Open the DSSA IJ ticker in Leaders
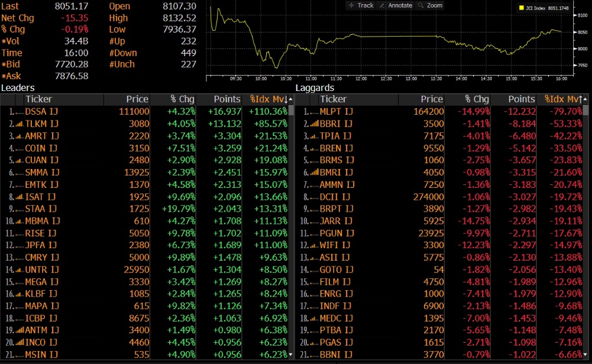The width and height of the screenshot is (592, 364). coord(41,112)
